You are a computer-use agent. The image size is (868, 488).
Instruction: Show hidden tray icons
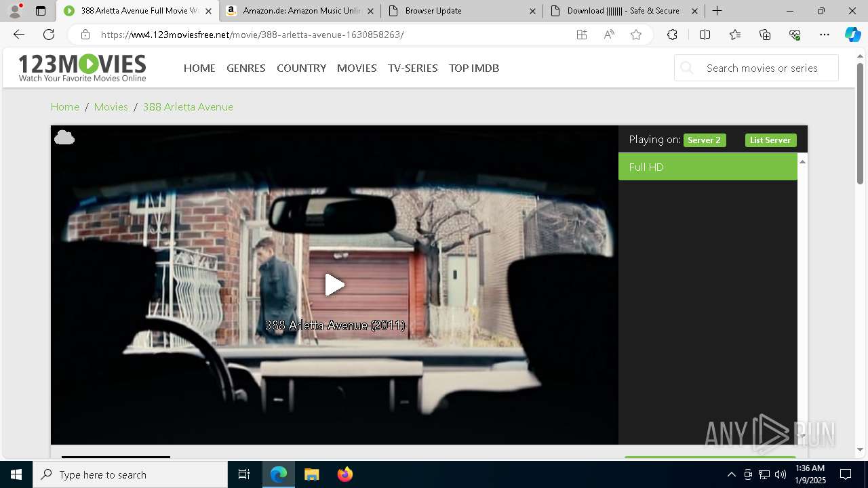(731, 474)
